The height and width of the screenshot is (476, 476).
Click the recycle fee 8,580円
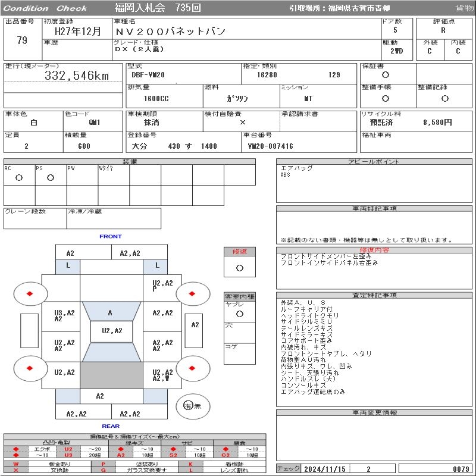point(437,123)
